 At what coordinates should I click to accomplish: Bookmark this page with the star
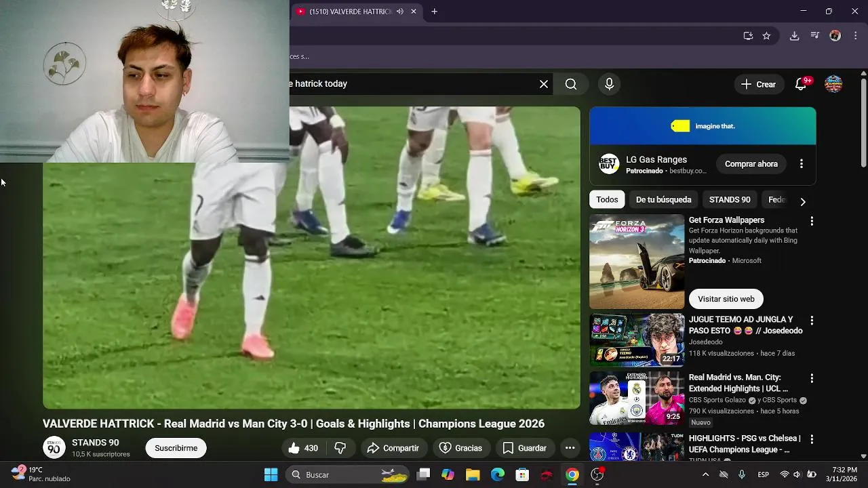point(766,36)
